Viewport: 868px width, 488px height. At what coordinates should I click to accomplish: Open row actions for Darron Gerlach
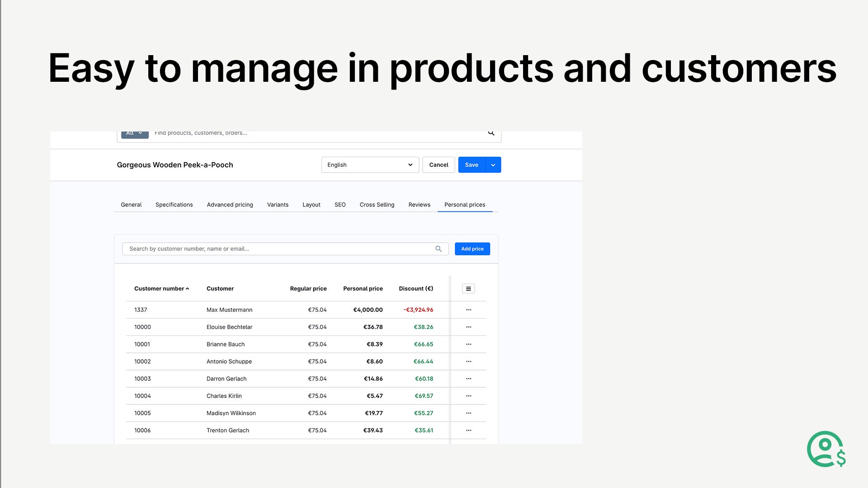pyautogui.click(x=468, y=379)
